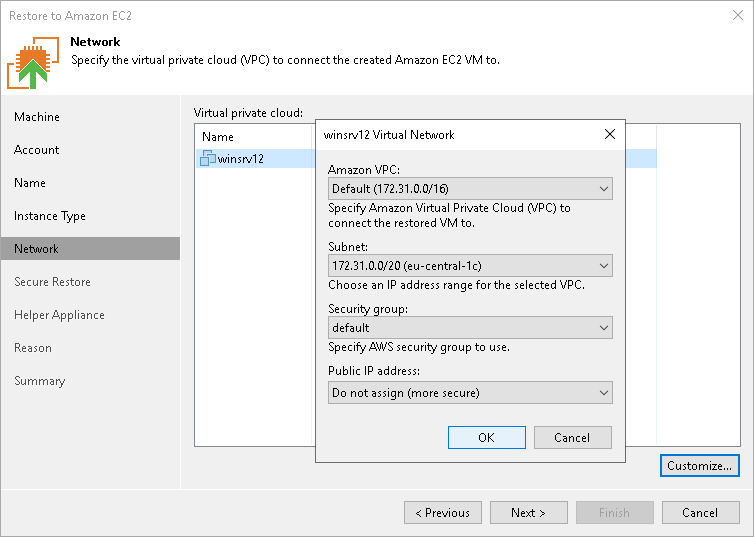Close the Restore to Amazon EC2 window
This screenshot has width=754, height=537.
pos(738,15)
